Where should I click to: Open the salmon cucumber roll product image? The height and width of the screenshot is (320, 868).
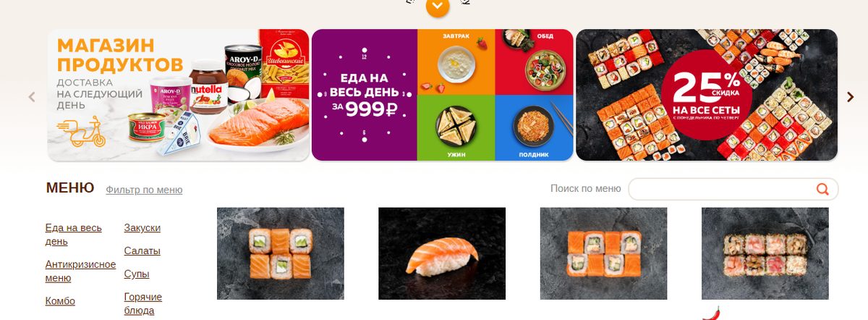point(281,253)
